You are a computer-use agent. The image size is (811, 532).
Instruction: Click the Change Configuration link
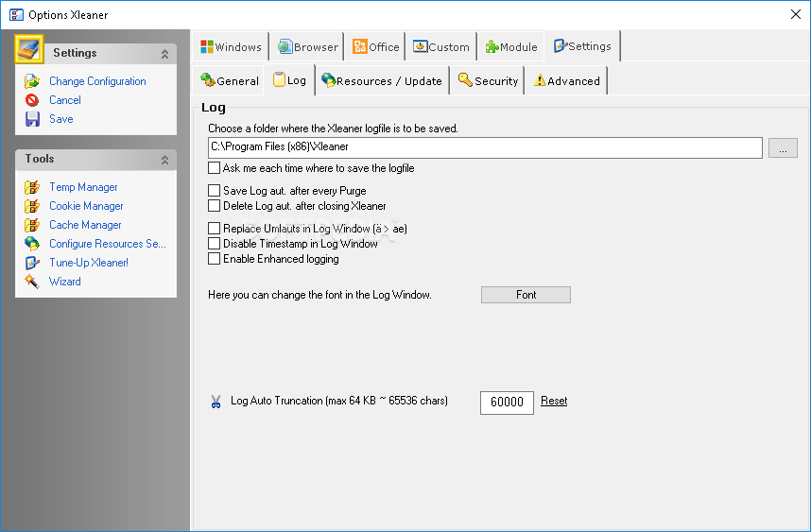point(97,81)
